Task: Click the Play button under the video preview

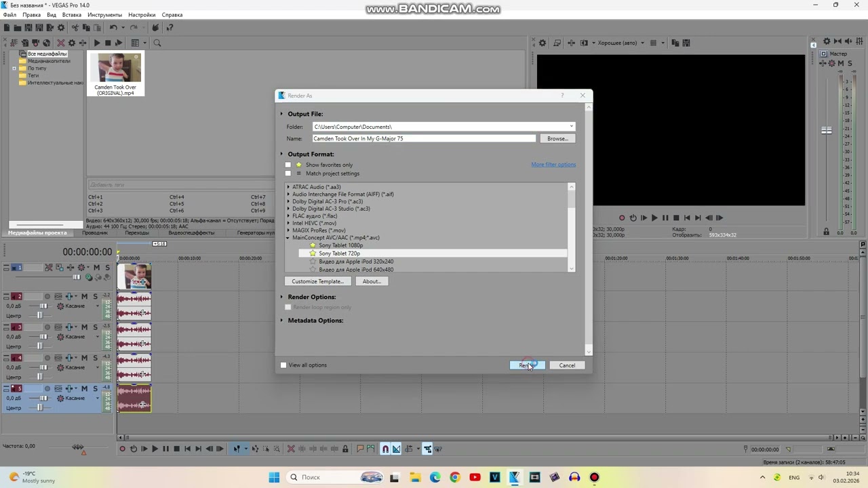Action: click(x=654, y=218)
